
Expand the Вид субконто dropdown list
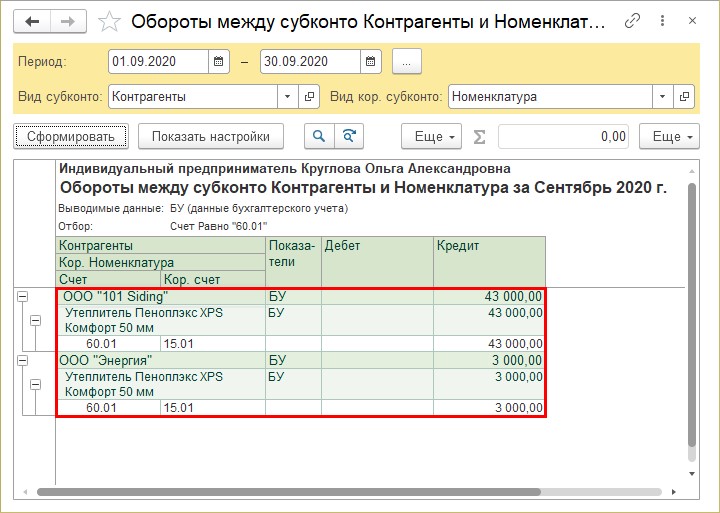[x=287, y=97]
